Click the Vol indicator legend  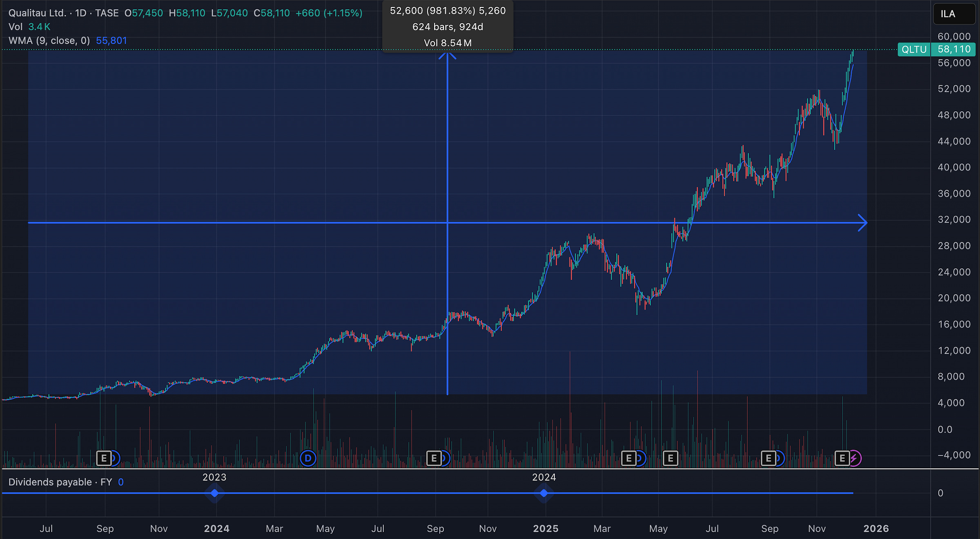(16, 27)
